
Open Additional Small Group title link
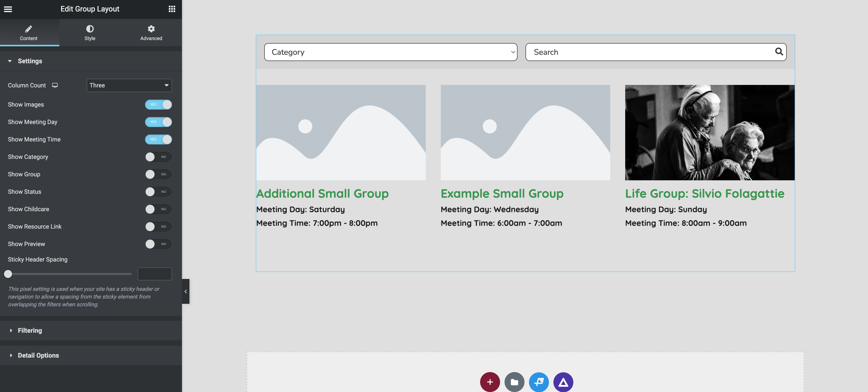pyautogui.click(x=323, y=194)
